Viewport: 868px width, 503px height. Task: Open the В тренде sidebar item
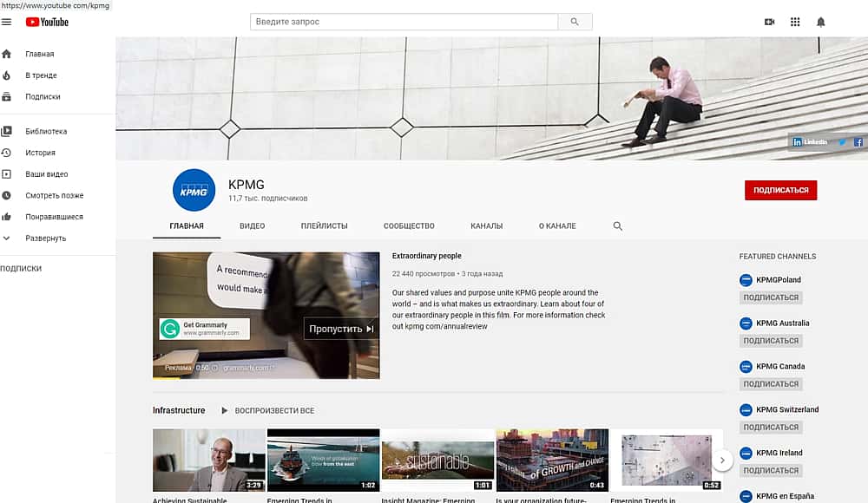tap(41, 75)
